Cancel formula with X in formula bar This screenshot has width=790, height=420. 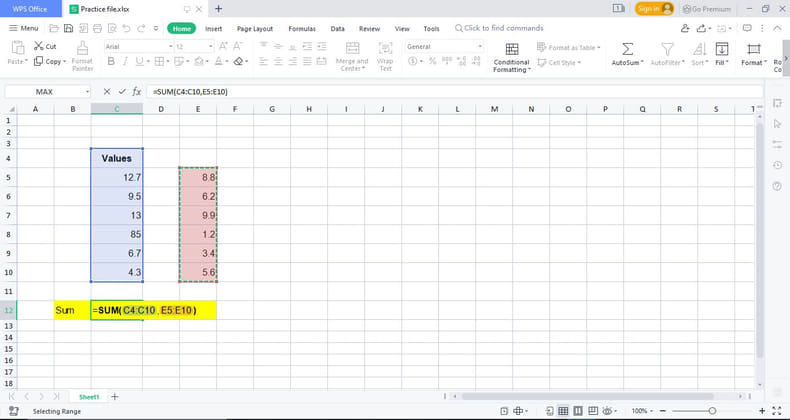coord(107,92)
